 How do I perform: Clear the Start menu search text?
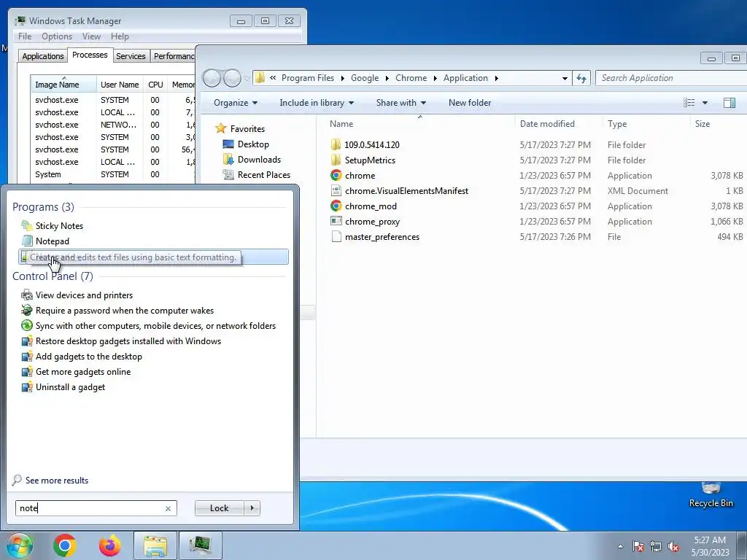168,508
